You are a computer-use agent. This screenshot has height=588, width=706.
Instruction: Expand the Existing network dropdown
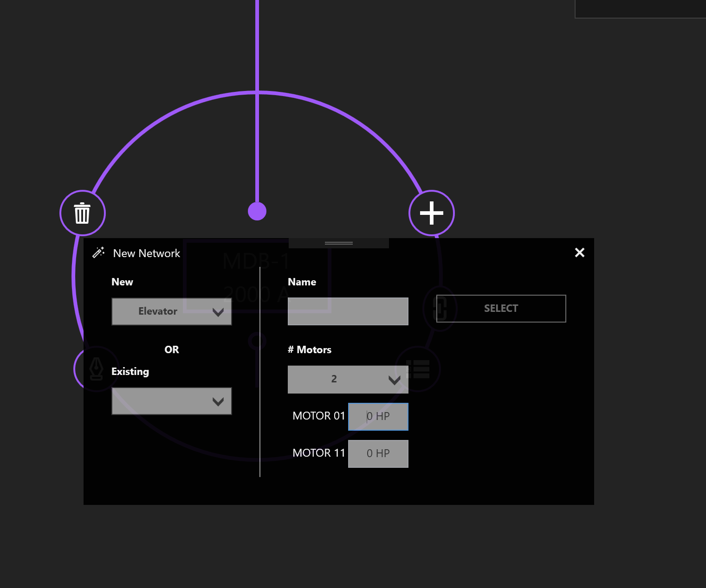(x=171, y=401)
